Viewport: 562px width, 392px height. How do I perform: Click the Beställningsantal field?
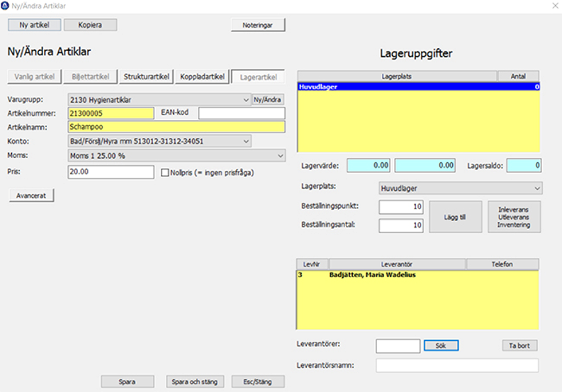point(401,225)
